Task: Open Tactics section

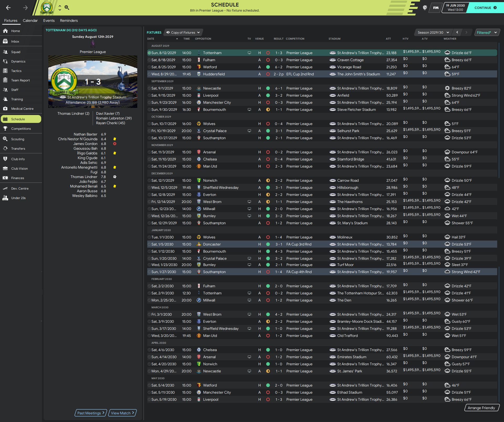Action: pyautogui.click(x=21, y=71)
